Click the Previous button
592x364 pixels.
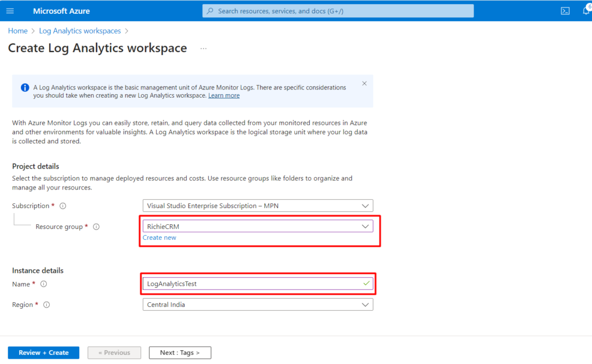click(114, 352)
